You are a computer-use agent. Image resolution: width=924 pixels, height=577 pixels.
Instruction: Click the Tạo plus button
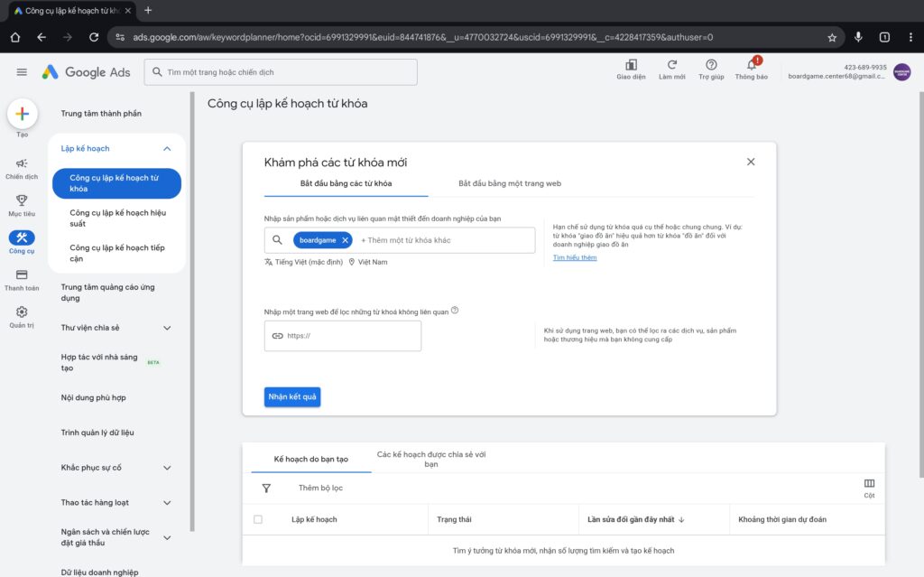[23, 114]
